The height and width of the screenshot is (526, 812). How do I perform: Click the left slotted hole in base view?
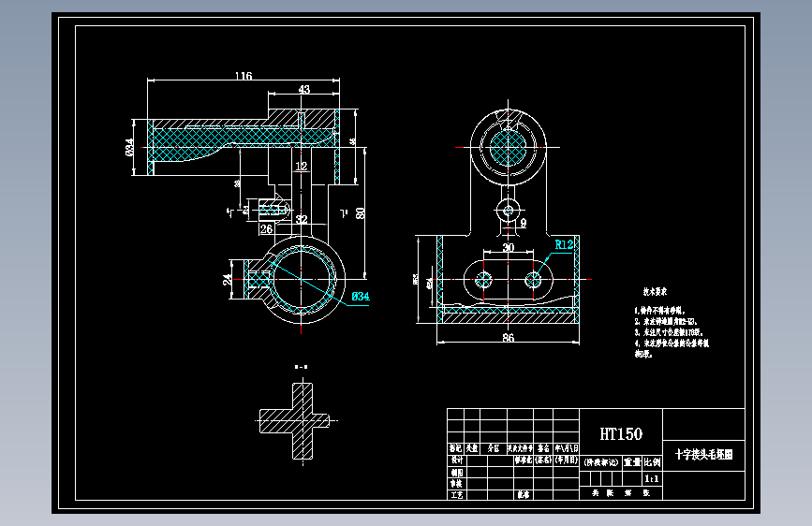tap(483, 280)
